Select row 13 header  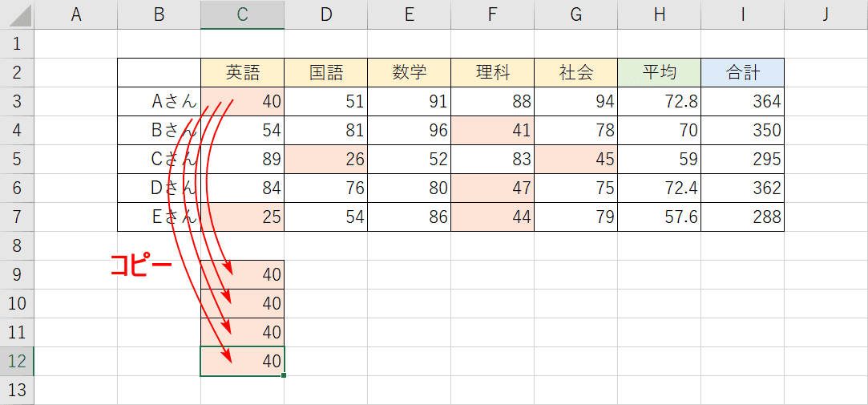coord(17,390)
